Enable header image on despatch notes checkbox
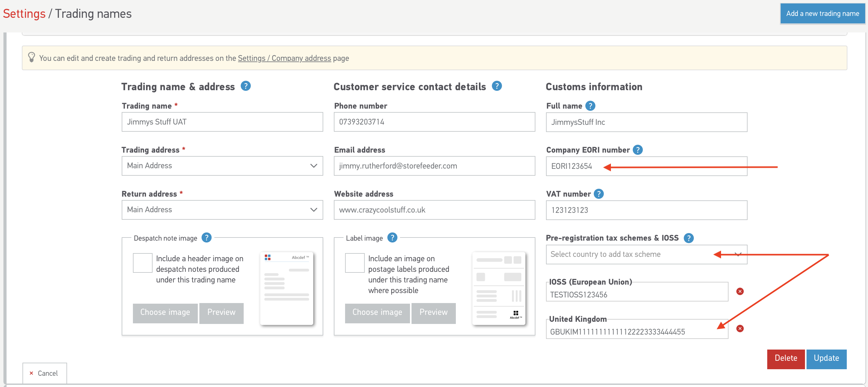The width and height of the screenshot is (868, 387). point(143,262)
